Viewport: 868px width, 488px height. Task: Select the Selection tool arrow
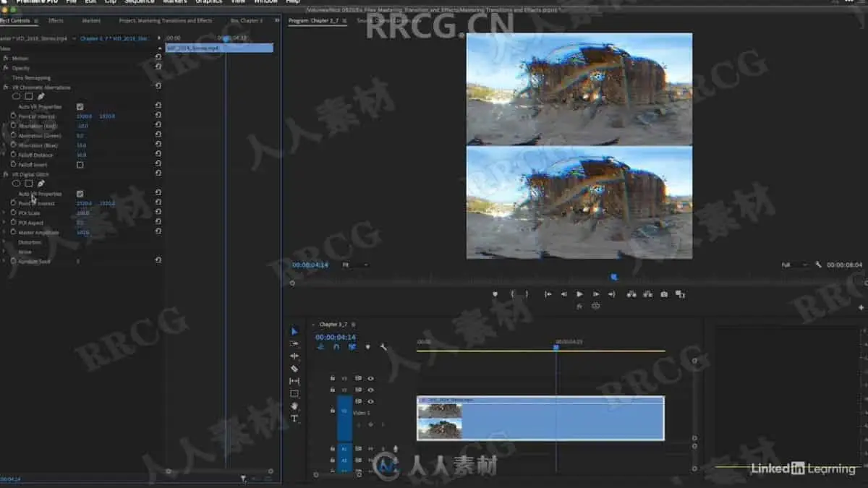(x=294, y=331)
